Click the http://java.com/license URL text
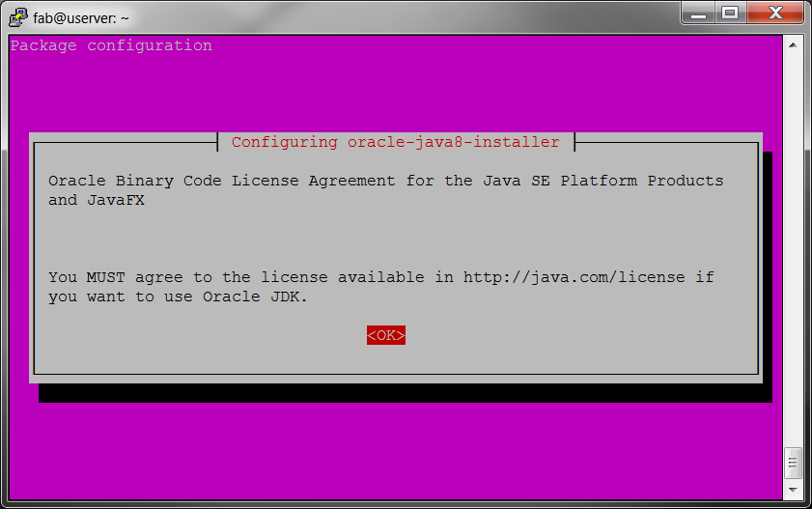Screen dimensions: 812x509 pyautogui.click(x=574, y=277)
